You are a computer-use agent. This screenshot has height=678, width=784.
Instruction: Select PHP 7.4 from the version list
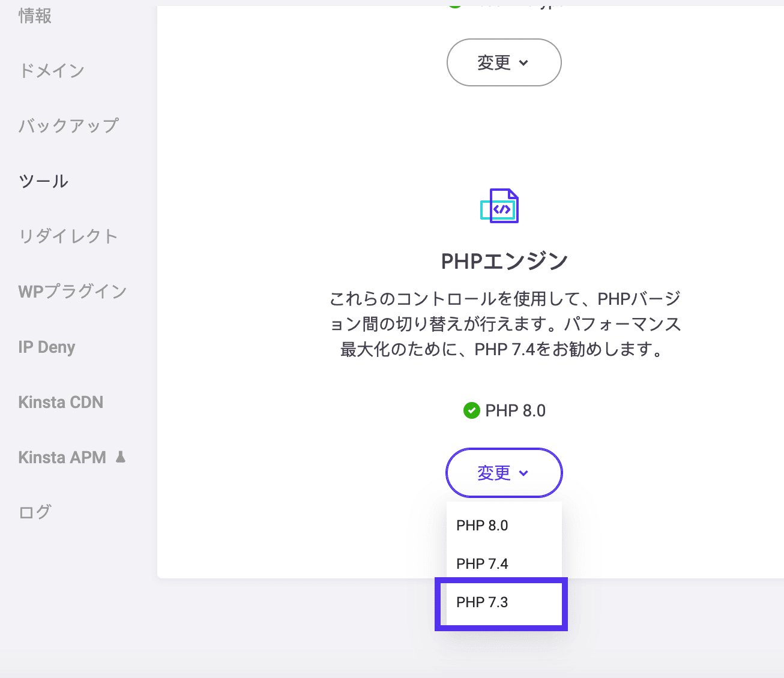click(x=482, y=563)
